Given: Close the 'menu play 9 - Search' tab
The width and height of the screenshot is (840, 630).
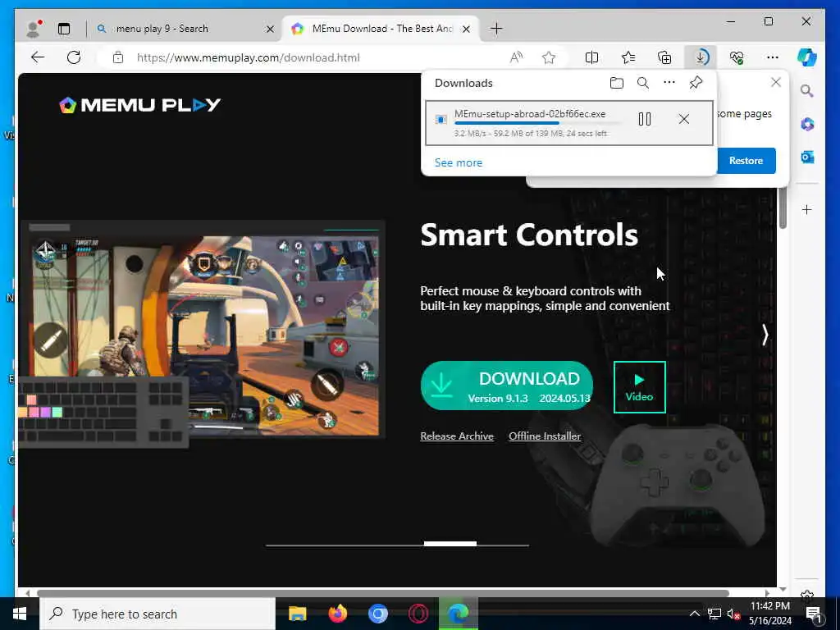Looking at the screenshot, I should coord(271,29).
